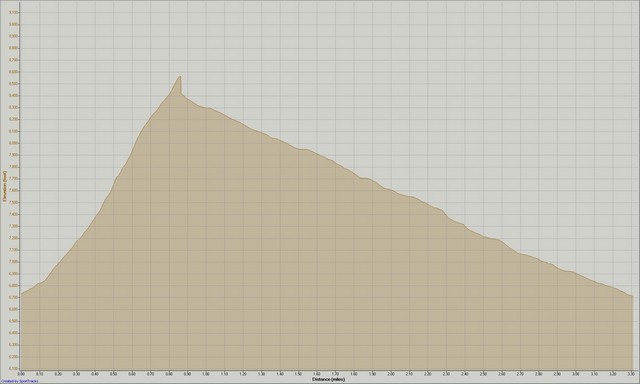Click the 6,100 bottom elevation label
640x384 pixels.
click(x=14, y=369)
